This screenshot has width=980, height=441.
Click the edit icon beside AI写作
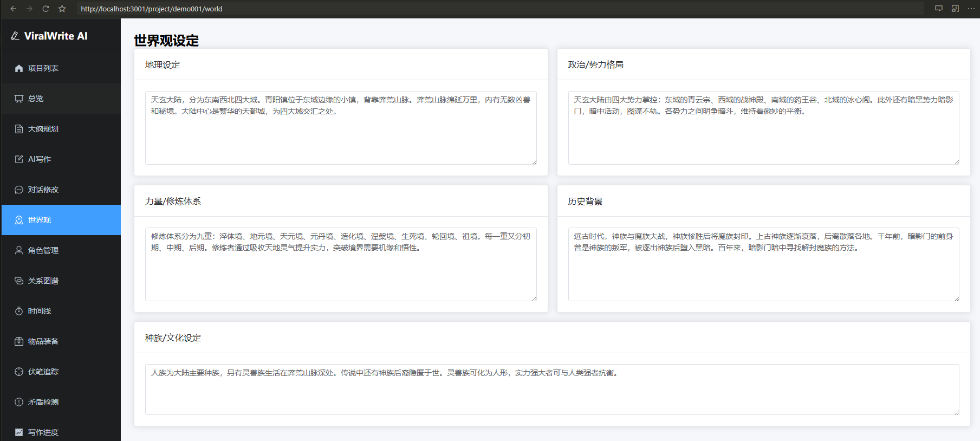[x=19, y=159]
